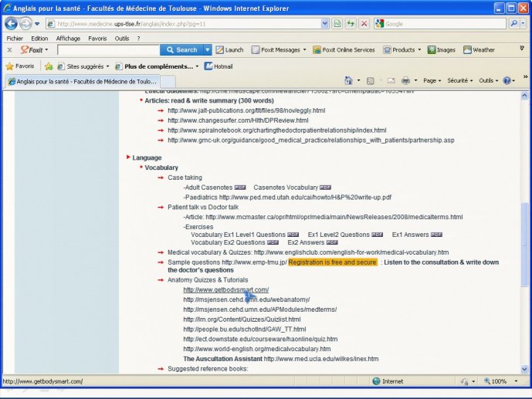Click the new blank tab button
The height and width of the screenshot is (399, 532).
pos(168,82)
